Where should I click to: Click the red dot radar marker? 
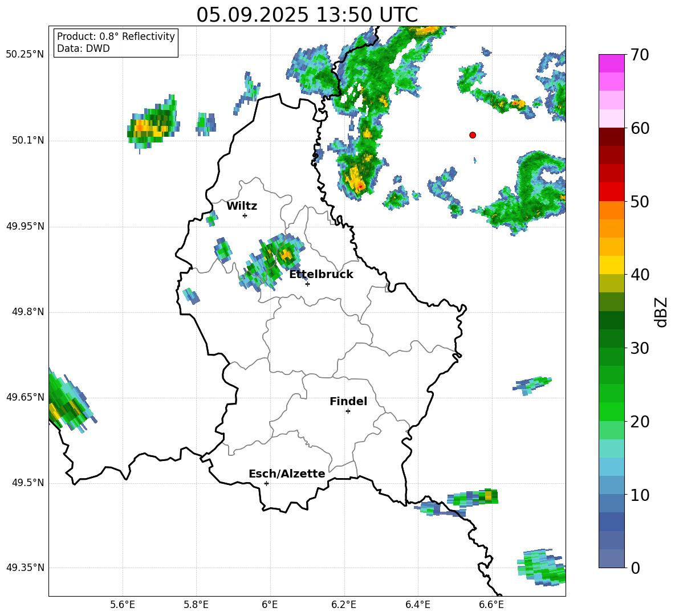coord(473,135)
